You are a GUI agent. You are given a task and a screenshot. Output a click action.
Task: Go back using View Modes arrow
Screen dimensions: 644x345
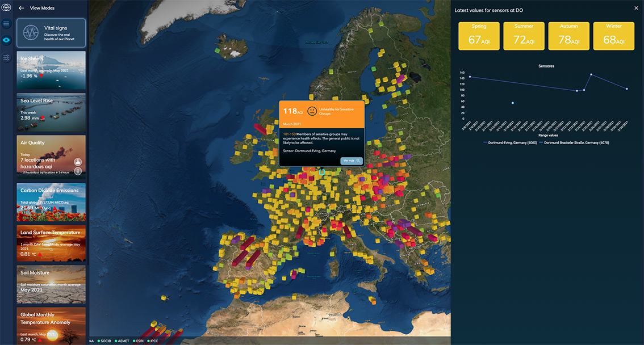tap(22, 8)
